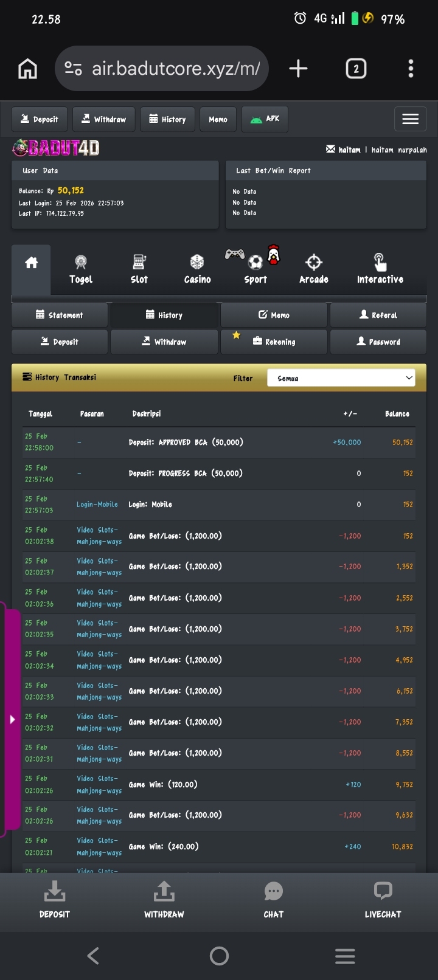Open the tab switcher showing 2 tabs

point(356,69)
